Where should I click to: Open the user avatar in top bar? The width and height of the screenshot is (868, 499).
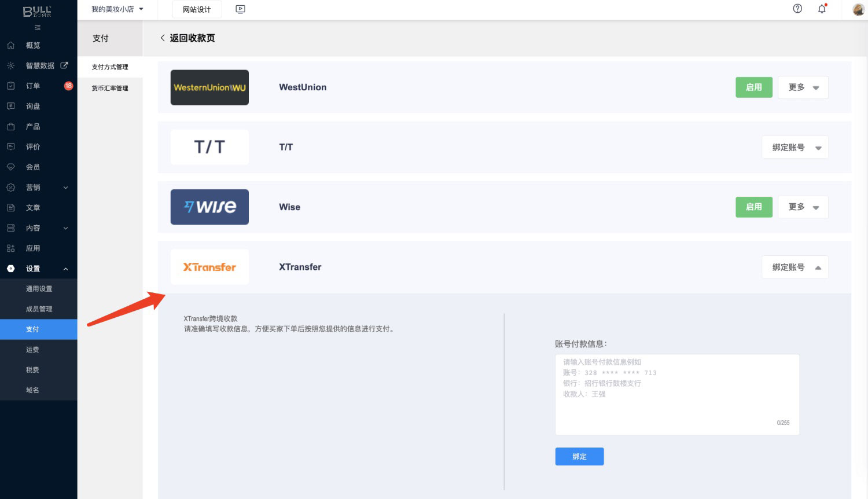tap(858, 9)
